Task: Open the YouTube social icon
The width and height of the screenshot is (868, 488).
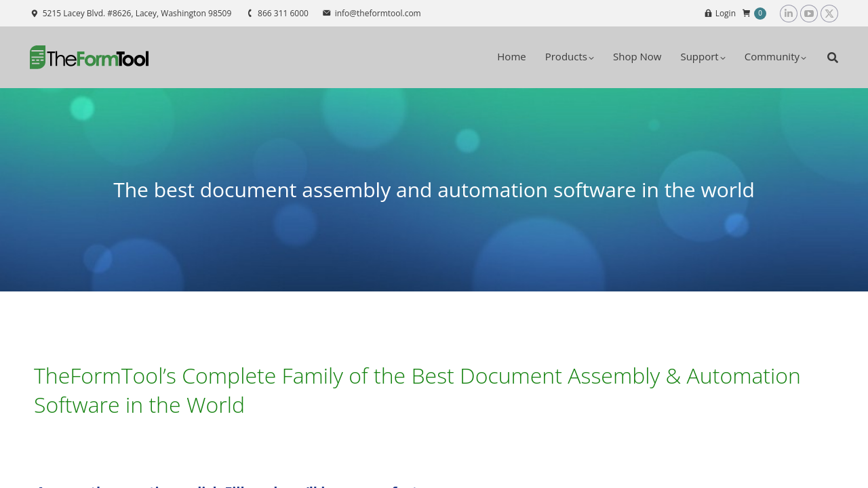Action: click(x=808, y=14)
